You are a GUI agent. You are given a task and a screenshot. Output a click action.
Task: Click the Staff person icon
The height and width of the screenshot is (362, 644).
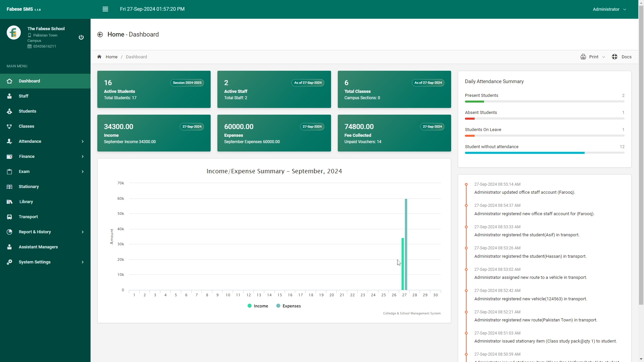point(9,96)
